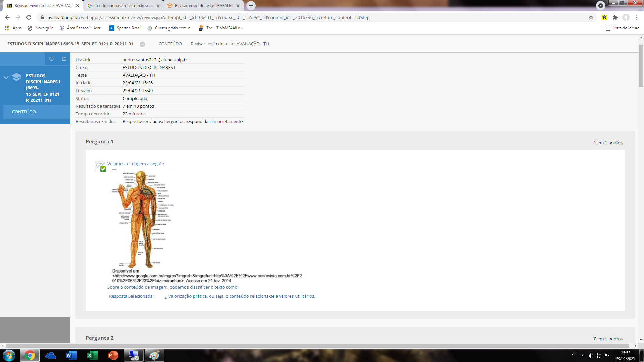Open CONTEÚDO link in the sidebar
The width and height of the screenshot is (644, 362).
24,112
